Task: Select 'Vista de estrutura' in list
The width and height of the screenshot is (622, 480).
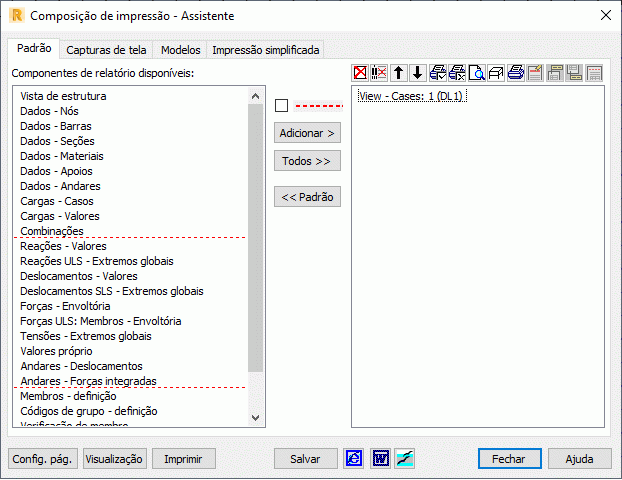Action: click(x=63, y=96)
